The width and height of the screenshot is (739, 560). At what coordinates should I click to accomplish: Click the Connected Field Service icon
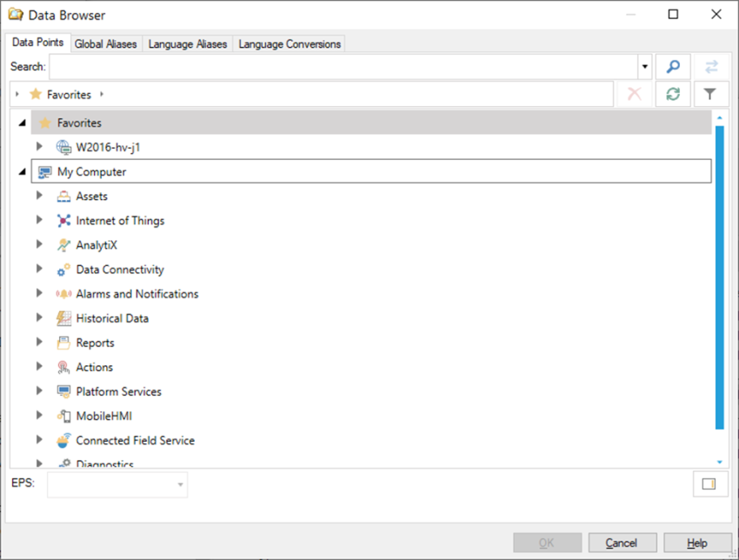pyautogui.click(x=64, y=440)
